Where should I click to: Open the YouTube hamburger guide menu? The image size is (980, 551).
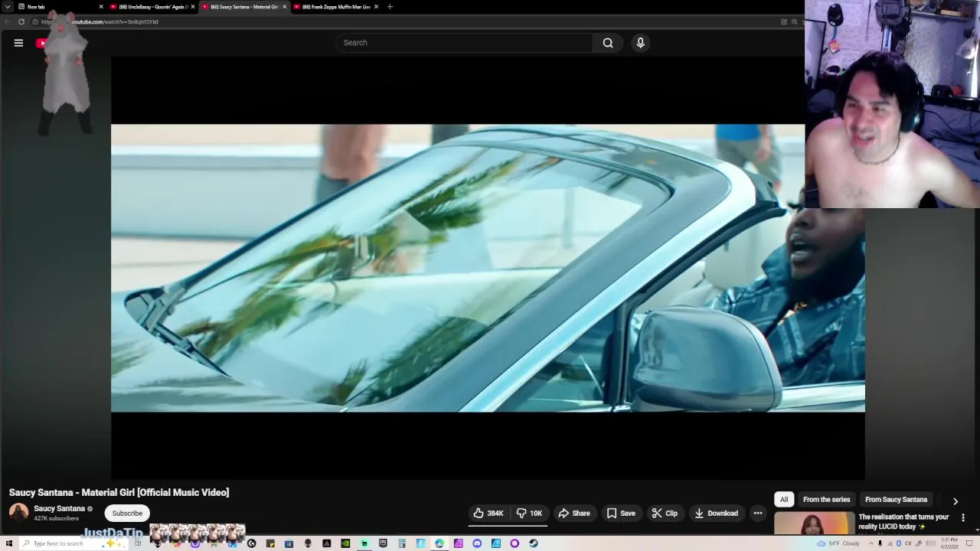[18, 43]
